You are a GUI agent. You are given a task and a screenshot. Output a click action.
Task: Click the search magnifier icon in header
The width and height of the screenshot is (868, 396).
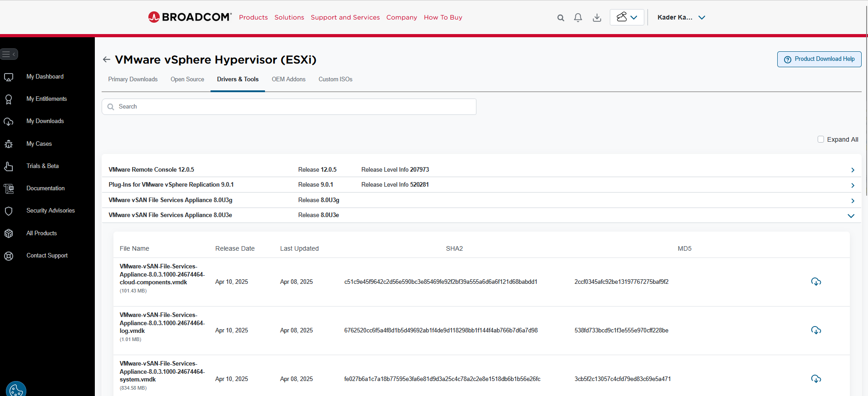tap(560, 18)
